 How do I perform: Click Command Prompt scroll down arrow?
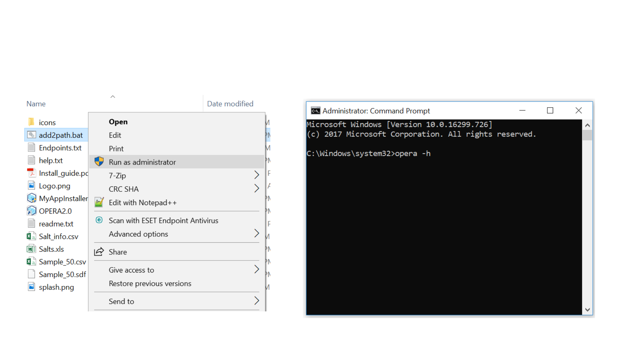coord(587,310)
